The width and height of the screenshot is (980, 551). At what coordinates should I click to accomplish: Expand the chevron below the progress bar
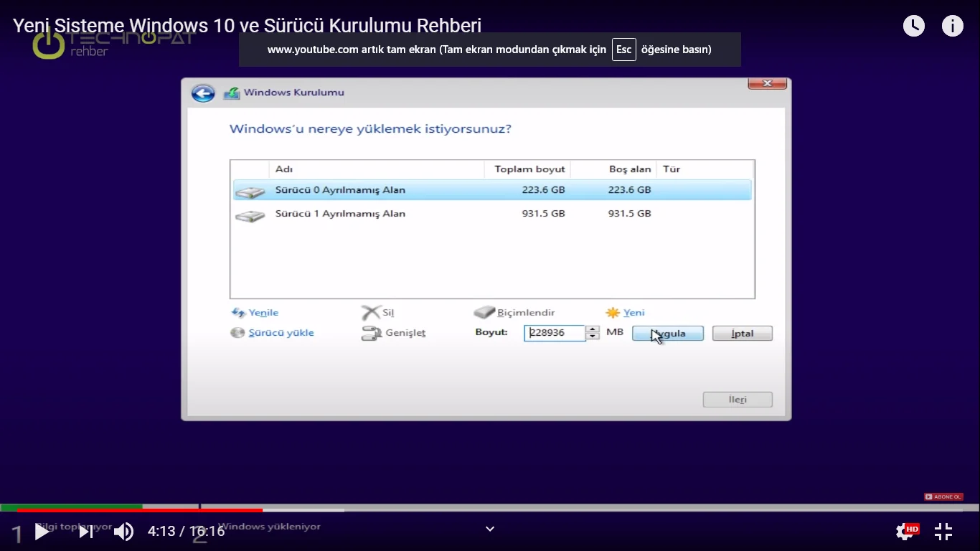490,529
